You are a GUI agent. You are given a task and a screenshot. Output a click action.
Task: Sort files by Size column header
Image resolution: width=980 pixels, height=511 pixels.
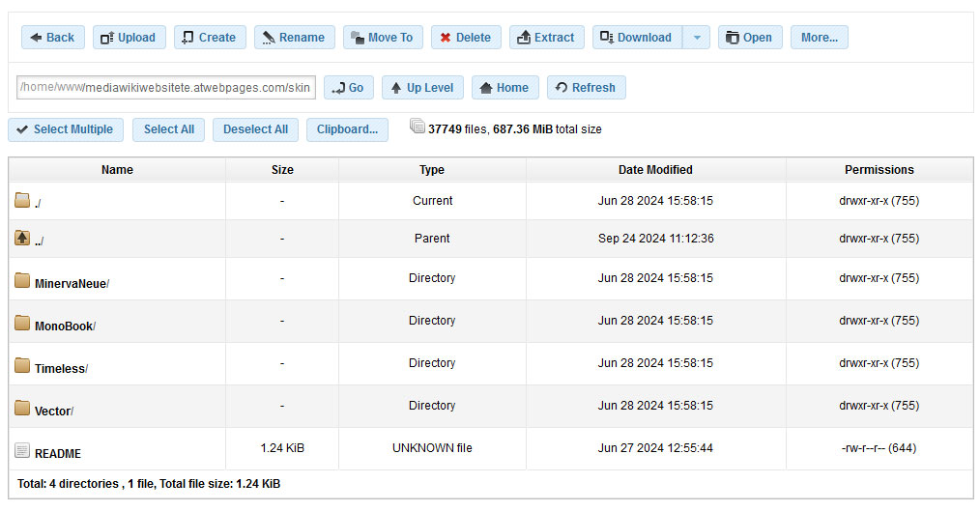click(x=282, y=170)
